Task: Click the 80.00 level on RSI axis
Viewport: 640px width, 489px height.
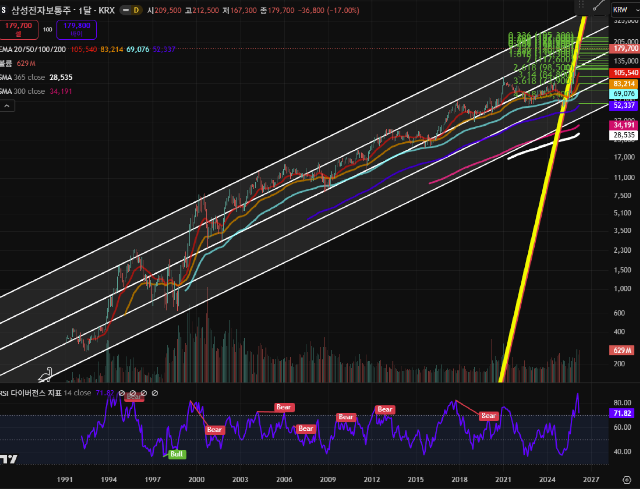Action: pyautogui.click(x=622, y=403)
